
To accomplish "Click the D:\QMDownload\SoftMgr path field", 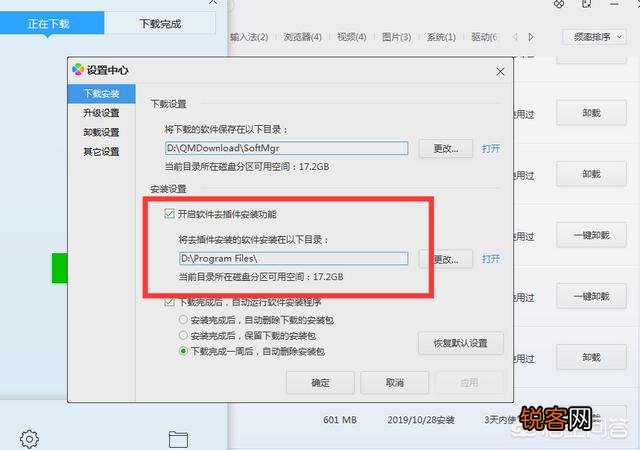I will pos(287,148).
